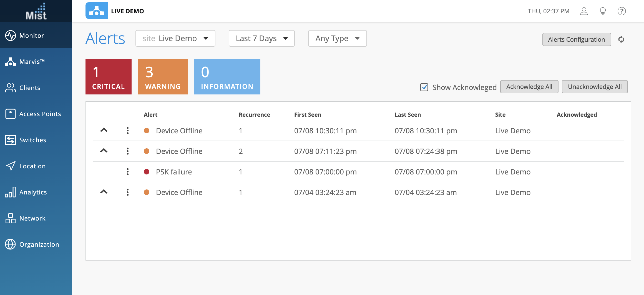Click the refresh alerts icon

tap(621, 39)
